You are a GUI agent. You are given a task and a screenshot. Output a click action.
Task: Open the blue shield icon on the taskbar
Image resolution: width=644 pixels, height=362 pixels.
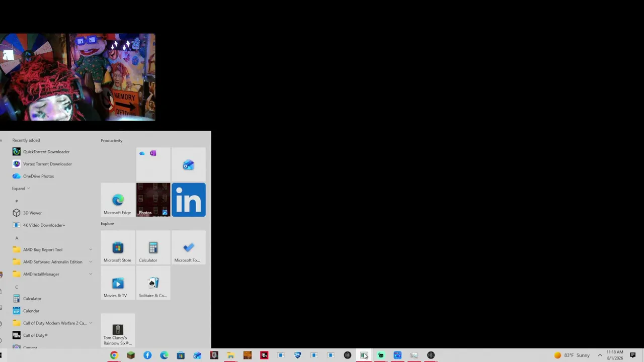click(297, 355)
